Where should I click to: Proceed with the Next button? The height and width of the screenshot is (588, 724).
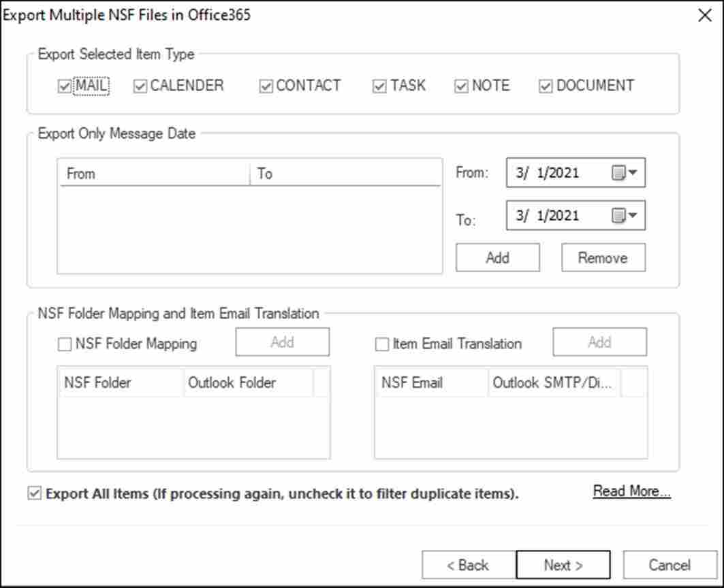click(x=563, y=565)
